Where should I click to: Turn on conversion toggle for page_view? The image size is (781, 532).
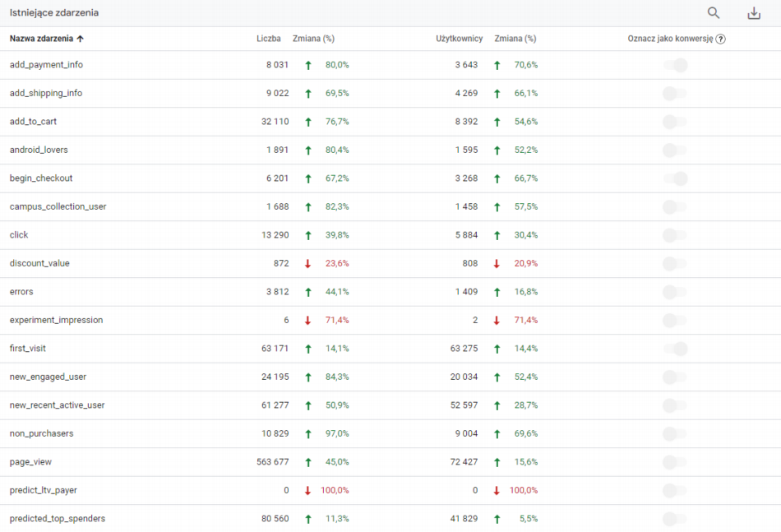[x=675, y=462]
